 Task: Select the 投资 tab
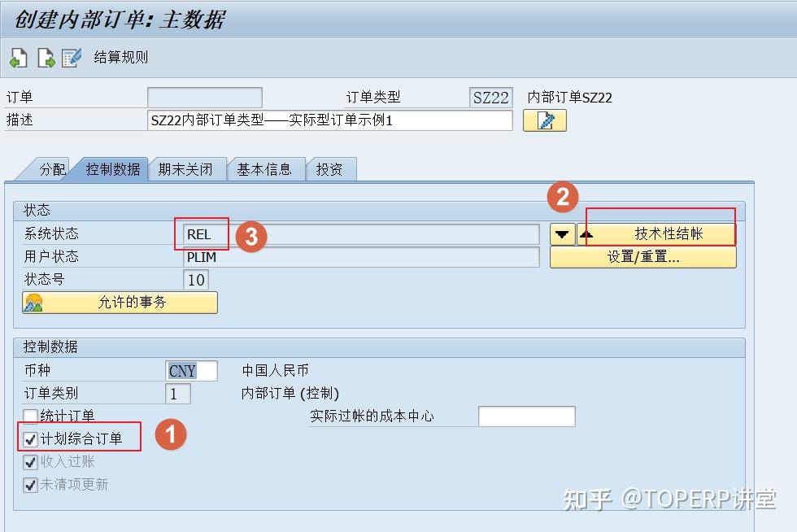(x=330, y=168)
